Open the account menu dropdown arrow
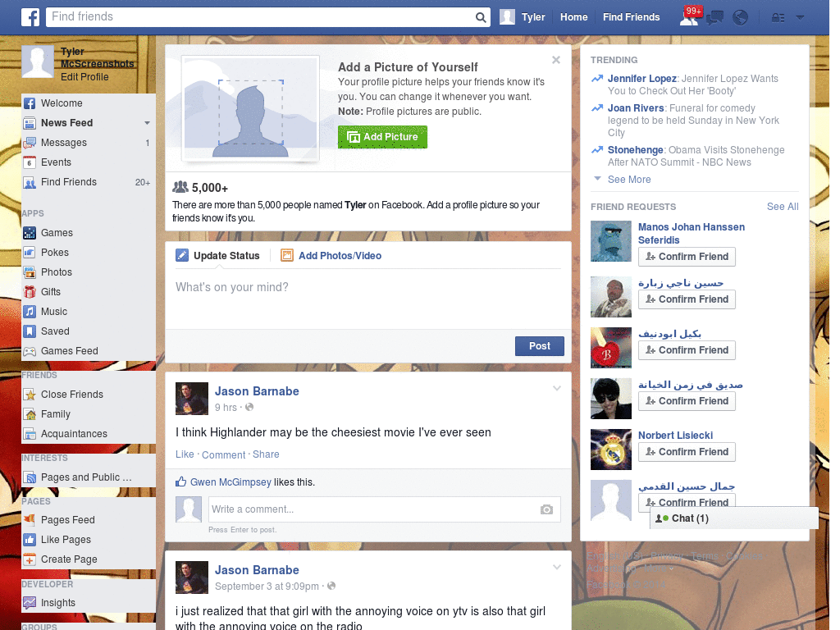 [800, 18]
